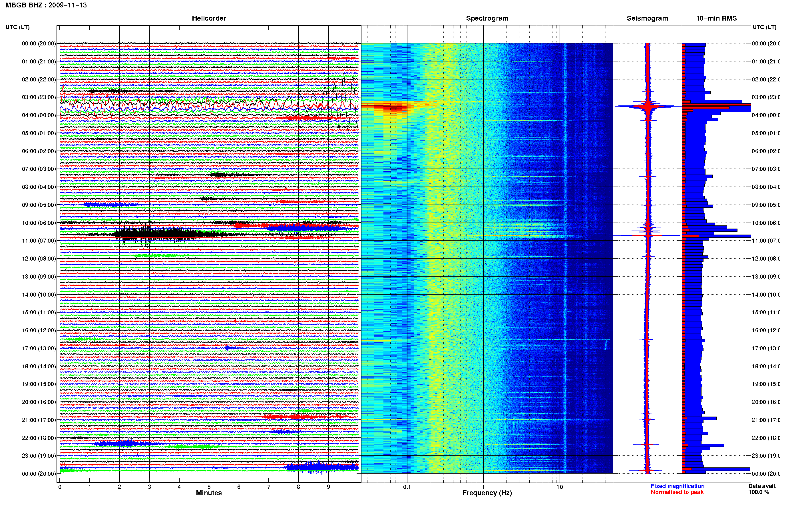Image resolution: width=812 pixels, height=508 pixels.
Task: Click the helicorder minute tick labeled 9
Action: point(328,487)
